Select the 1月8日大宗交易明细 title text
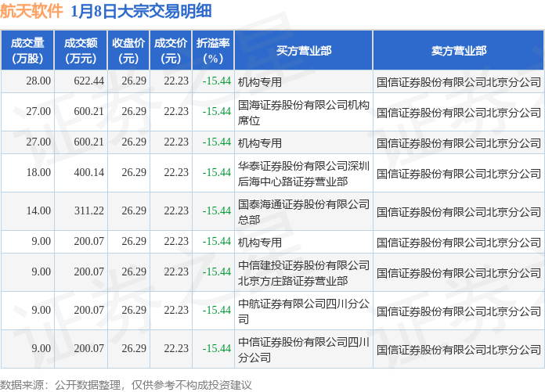The height and width of the screenshot is (392, 545). [141, 12]
